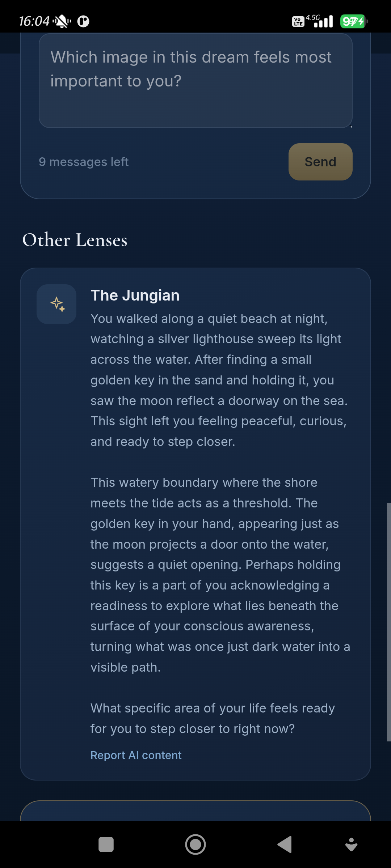
Task: Tap the VoLTE status icon
Action: 298,22
